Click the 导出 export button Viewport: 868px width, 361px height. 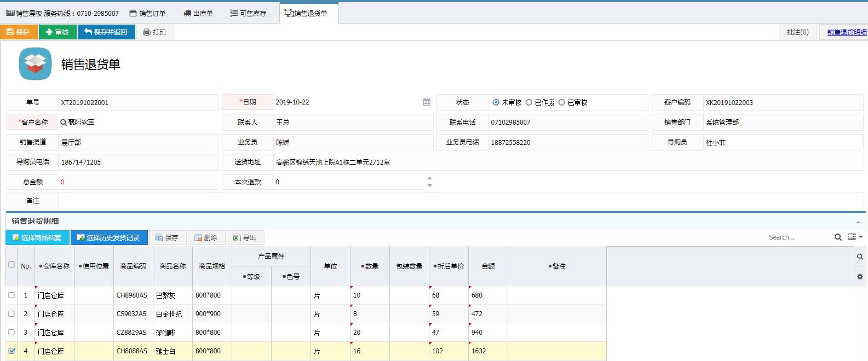click(x=245, y=237)
